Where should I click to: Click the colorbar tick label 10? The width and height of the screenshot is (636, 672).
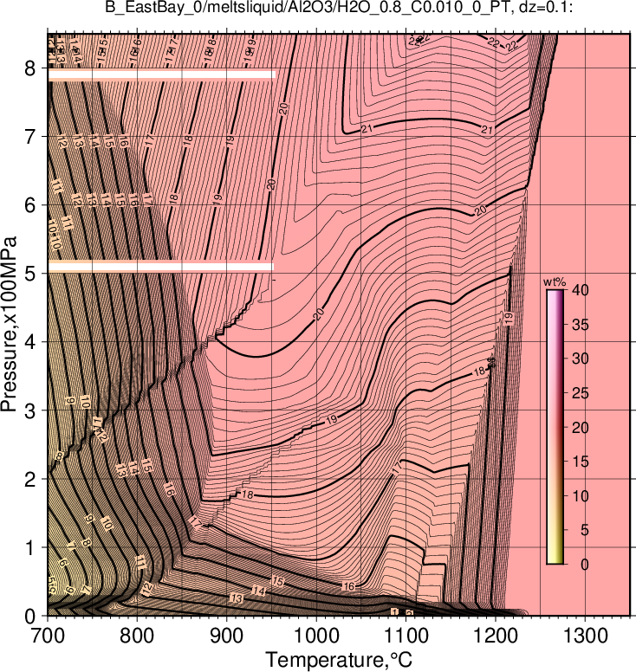[581, 496]
